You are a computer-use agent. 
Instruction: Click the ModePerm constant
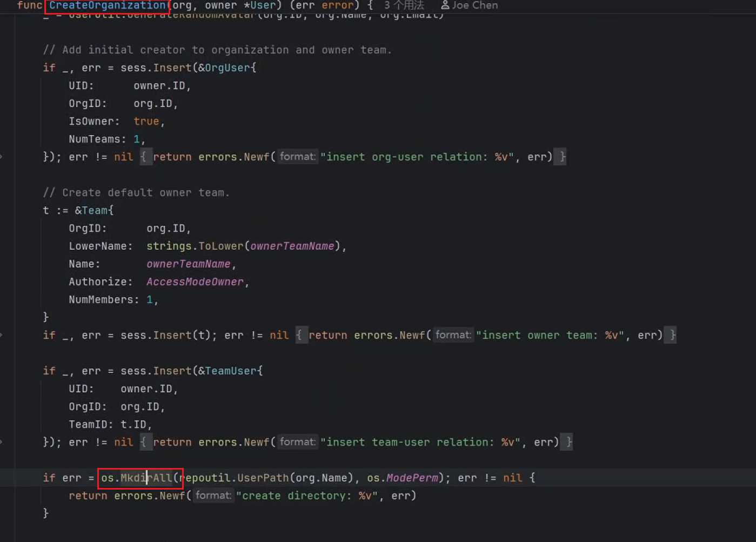point(412,478)
